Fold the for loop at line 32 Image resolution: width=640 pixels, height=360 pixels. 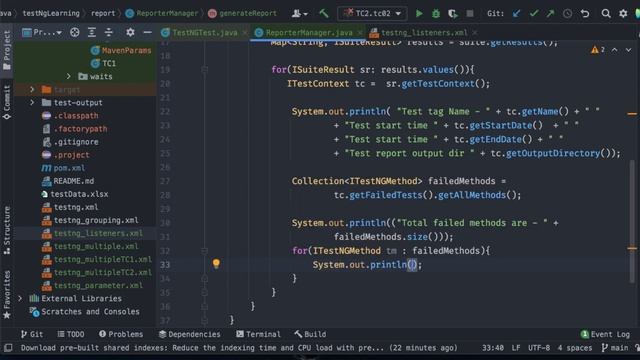coord(204,251)
